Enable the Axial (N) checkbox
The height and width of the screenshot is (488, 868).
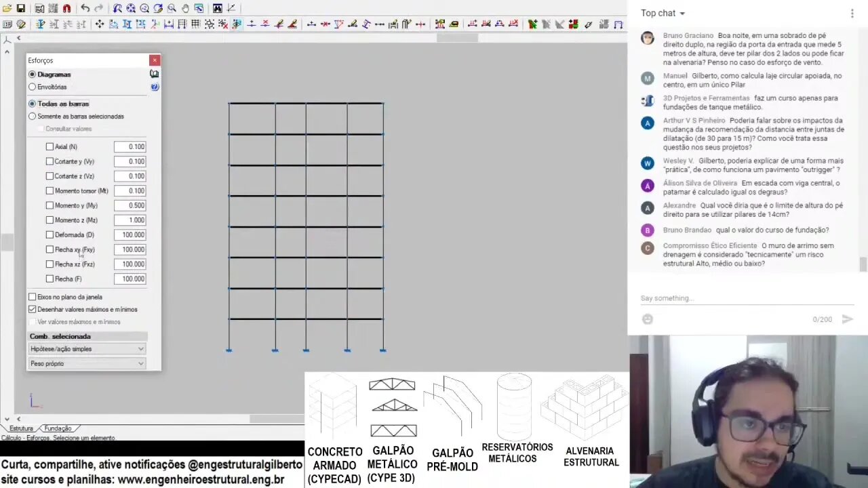point(50,146)
